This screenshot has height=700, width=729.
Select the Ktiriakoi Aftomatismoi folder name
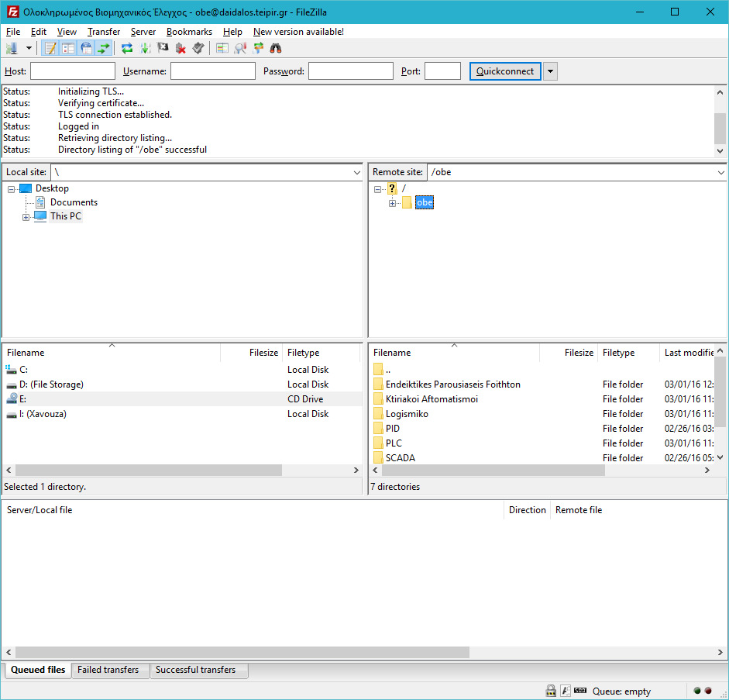click(432, 399)
